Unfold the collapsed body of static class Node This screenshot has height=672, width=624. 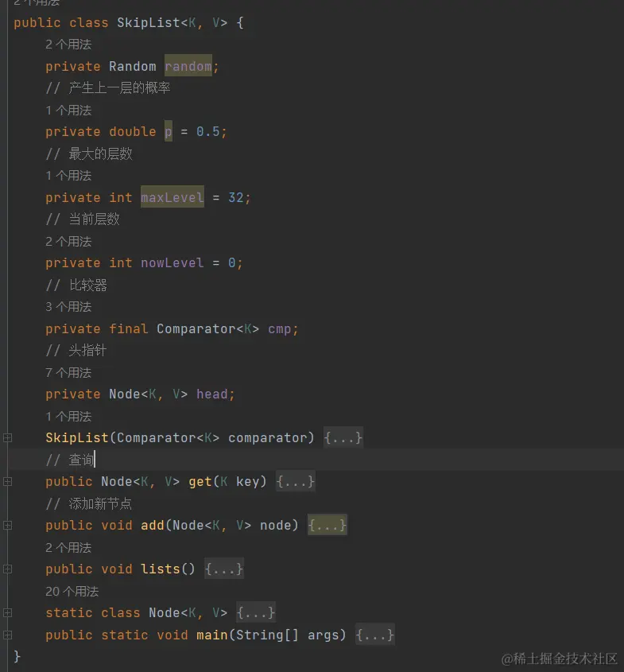(256, 613)
